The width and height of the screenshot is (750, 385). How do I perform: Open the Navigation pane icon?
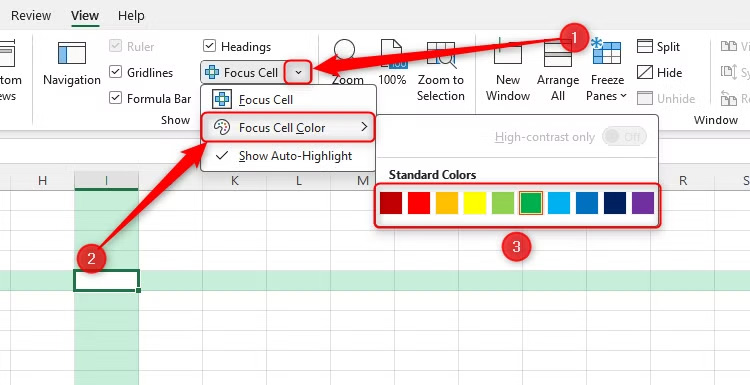(x=72, y=53)
